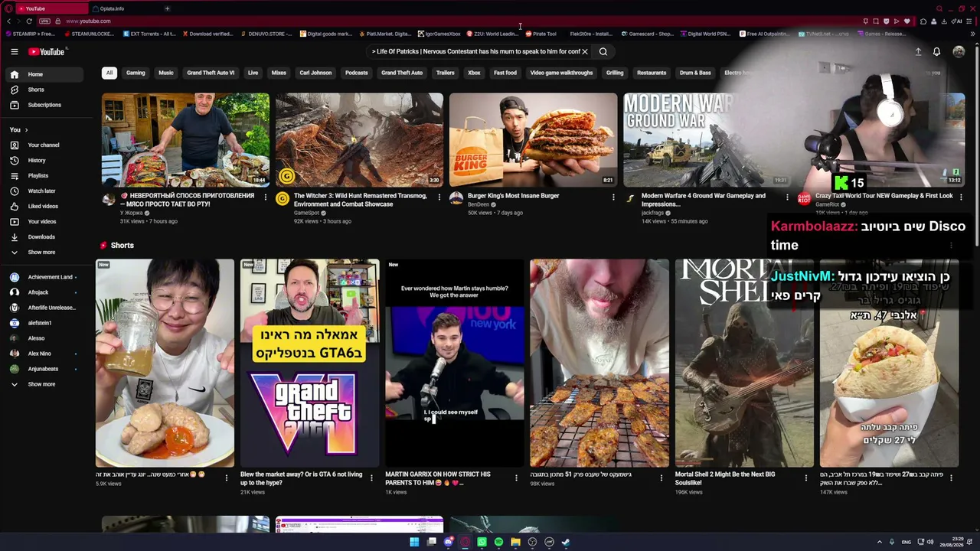The image size is (980, 551).
Task: Select the Live filter chip
Action: coord(253,73)
